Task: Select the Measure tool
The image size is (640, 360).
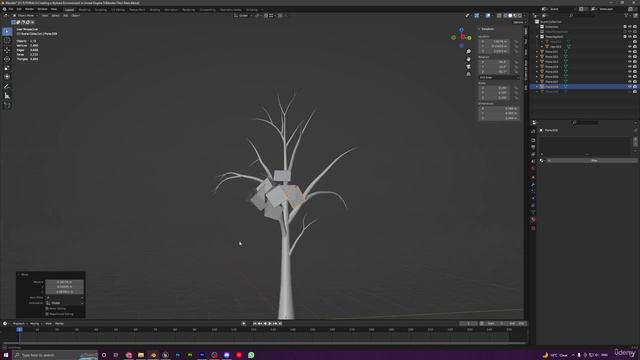Action: pos(7,96)
